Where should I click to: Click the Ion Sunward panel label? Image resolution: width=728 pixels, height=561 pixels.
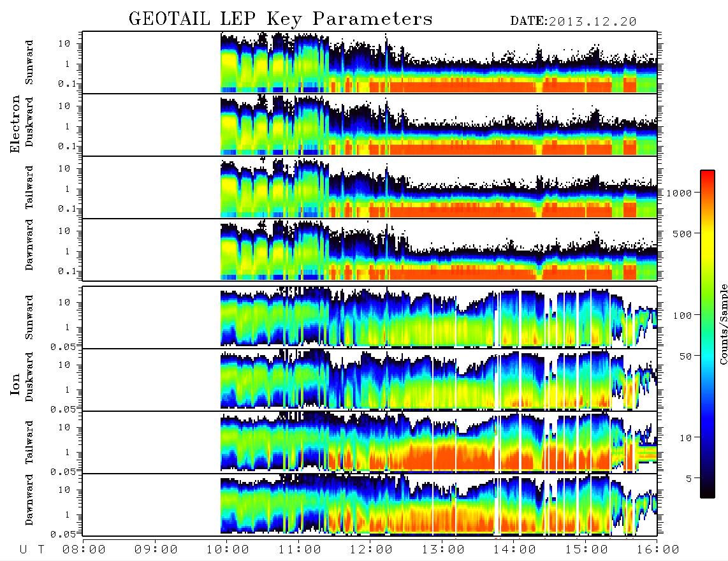[x=29, y=317]
